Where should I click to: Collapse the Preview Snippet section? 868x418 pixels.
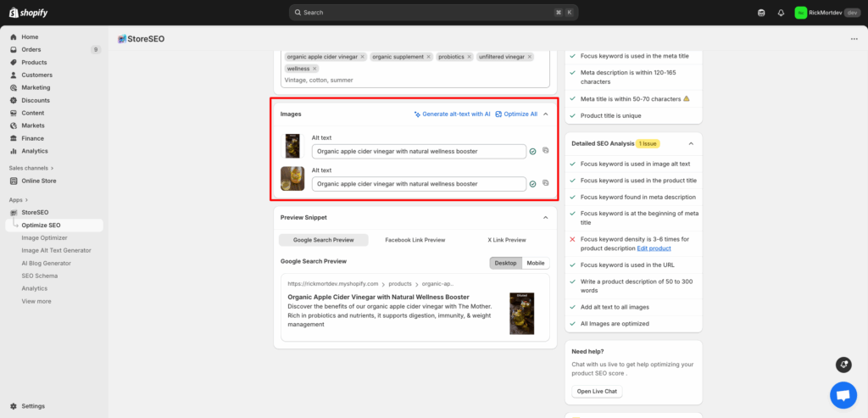546,217
